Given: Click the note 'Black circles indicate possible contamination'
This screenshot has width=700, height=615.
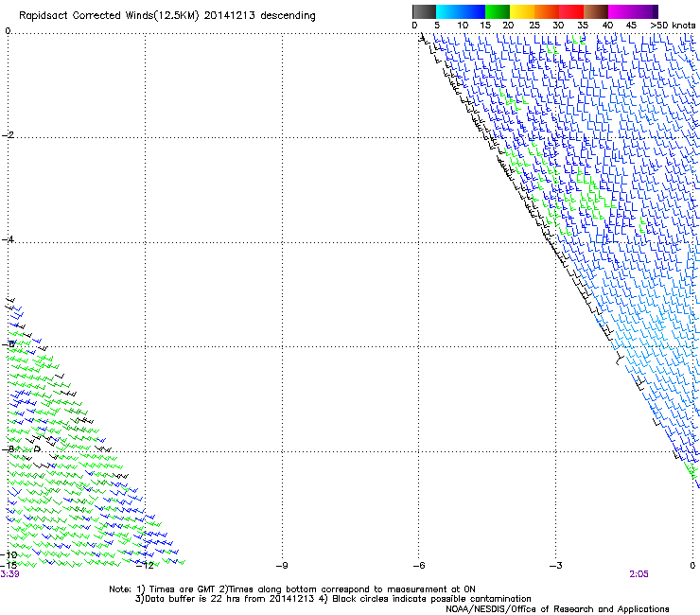Looking at the screenshot, I should point(431,599).
